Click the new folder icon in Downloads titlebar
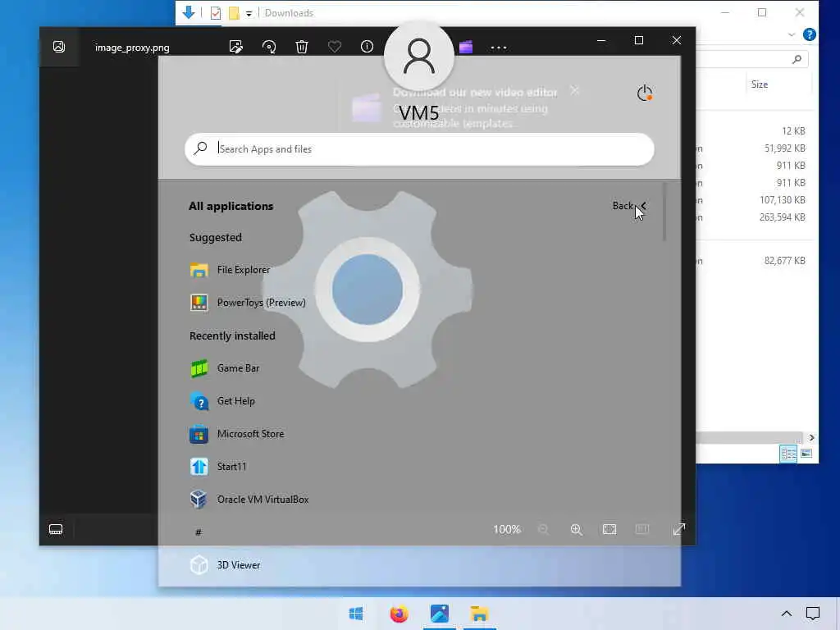840x630 pixels. coord(234,13)
